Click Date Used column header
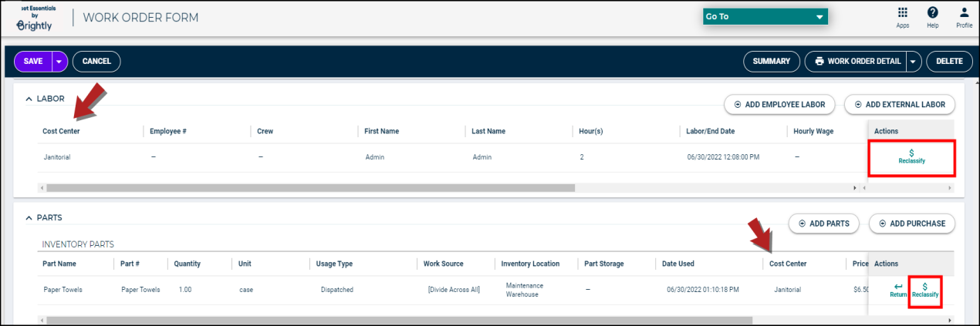The image size is (980, 326). [x=678, y=264]
